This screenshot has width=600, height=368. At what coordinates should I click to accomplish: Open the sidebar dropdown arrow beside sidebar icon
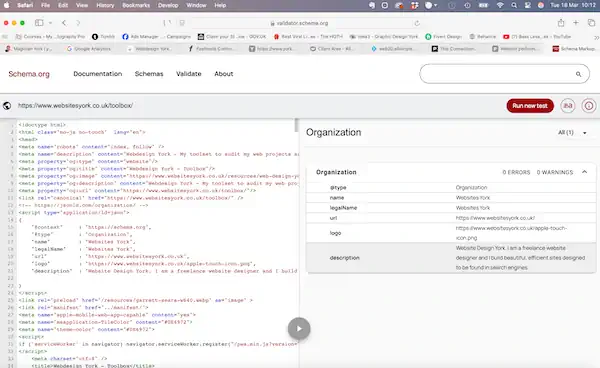point(50,23)
